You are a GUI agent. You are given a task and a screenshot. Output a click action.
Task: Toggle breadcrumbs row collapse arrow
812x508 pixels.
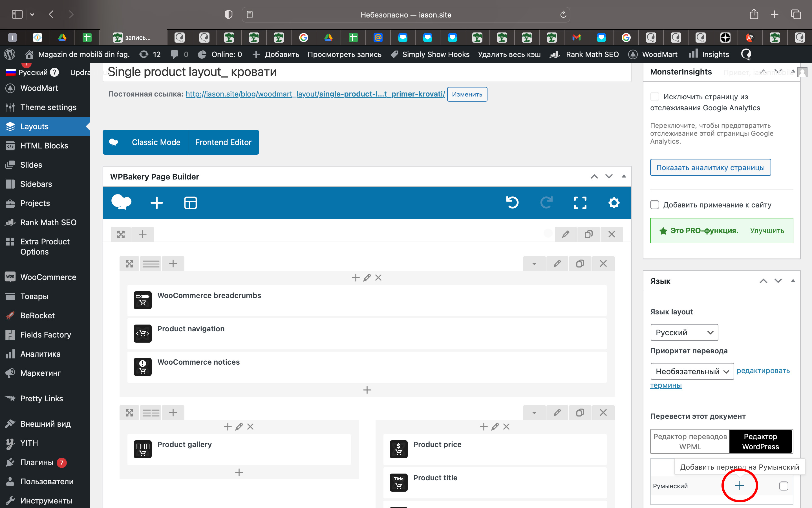(534, 263)
